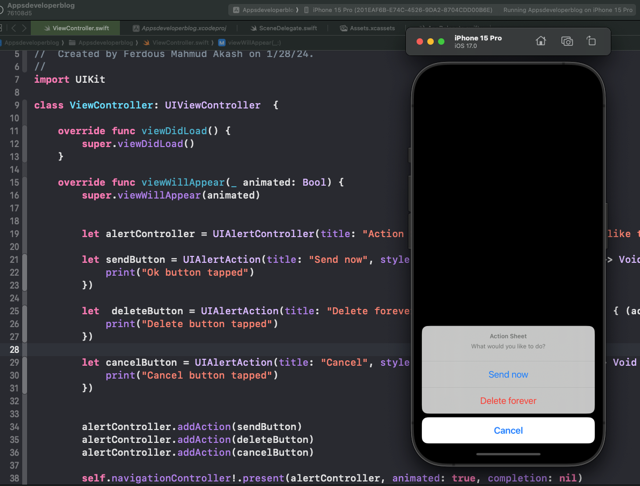Click the code fold ribbon beside line 30
The image size is (640, 486).
[x=24, y=375]
